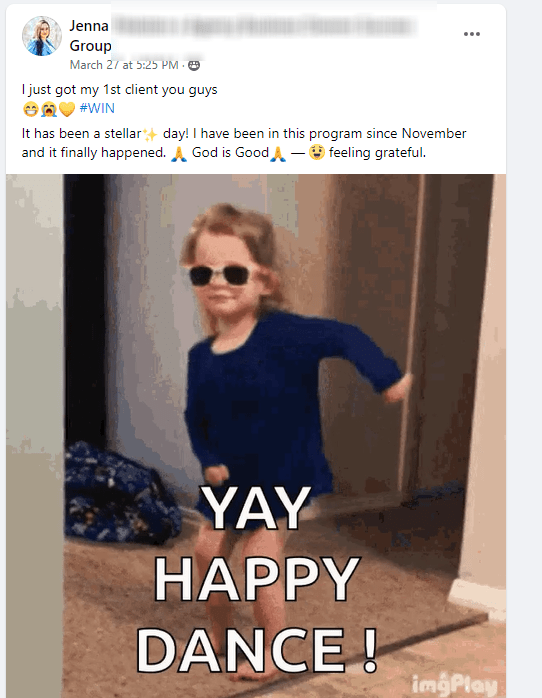Click the 'feeling grateful' activity text

point(377,153)
